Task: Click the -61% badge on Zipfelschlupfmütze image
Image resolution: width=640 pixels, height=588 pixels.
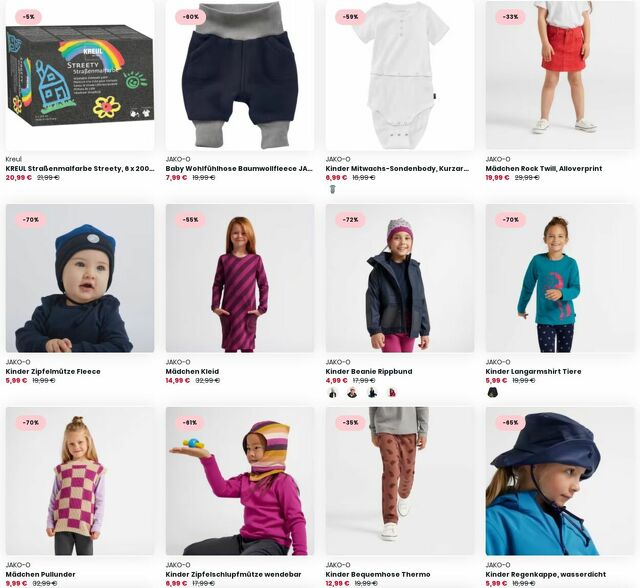Action: point(191,423)
